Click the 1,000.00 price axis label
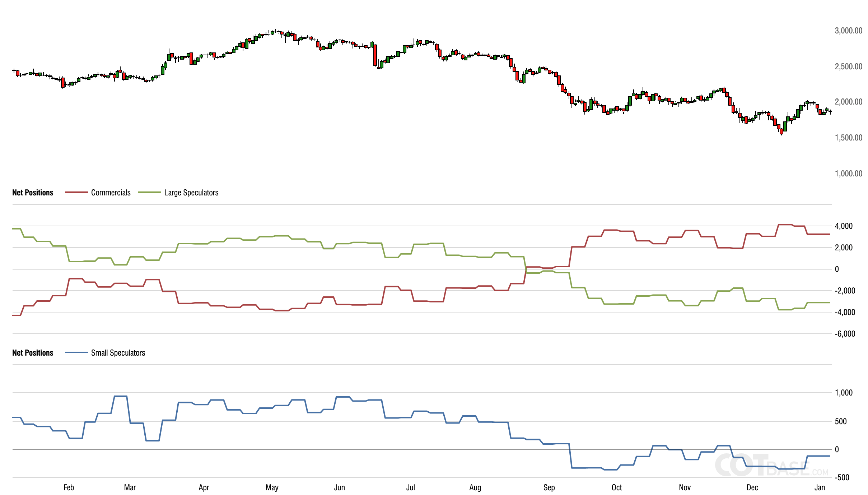 848,174
